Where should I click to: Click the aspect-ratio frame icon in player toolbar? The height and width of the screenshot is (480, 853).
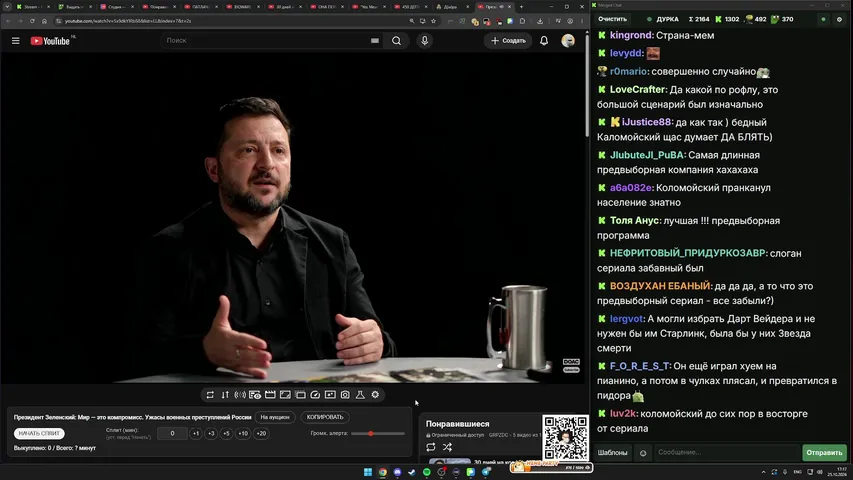(x=285, y=395)
